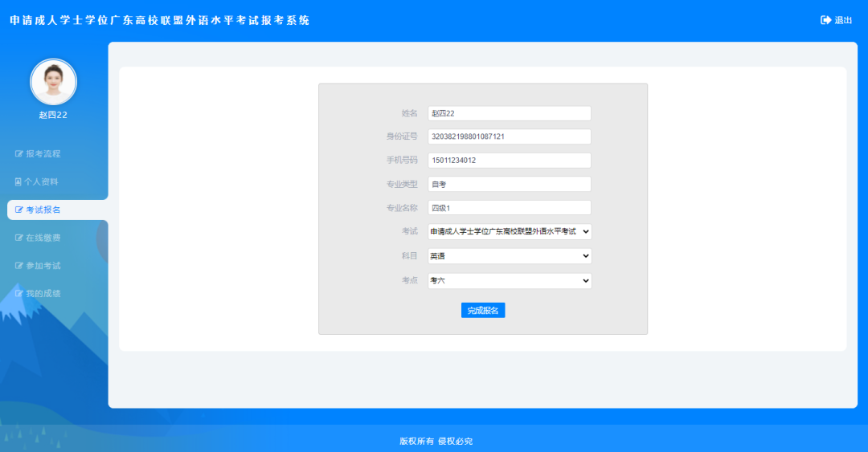Click the edit icon beside 我的成绩
Viewport: 868px width, 452px height.
(x=19, y=294)
